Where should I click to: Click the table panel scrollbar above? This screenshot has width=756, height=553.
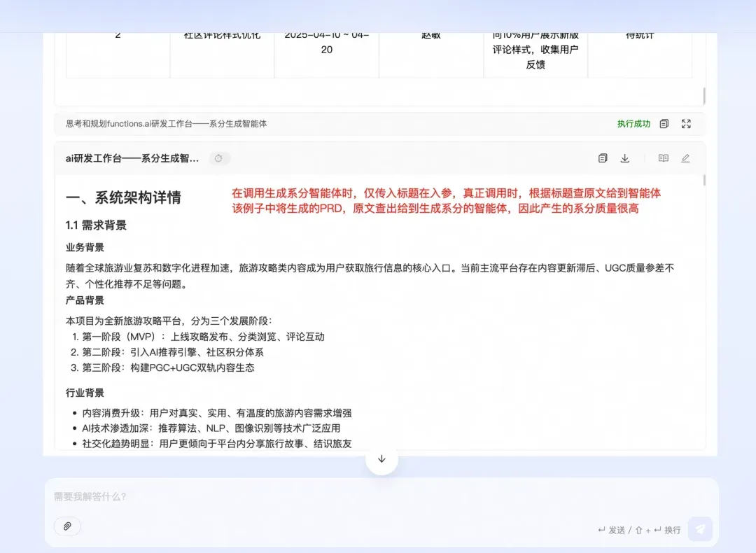tap(704, 96)
